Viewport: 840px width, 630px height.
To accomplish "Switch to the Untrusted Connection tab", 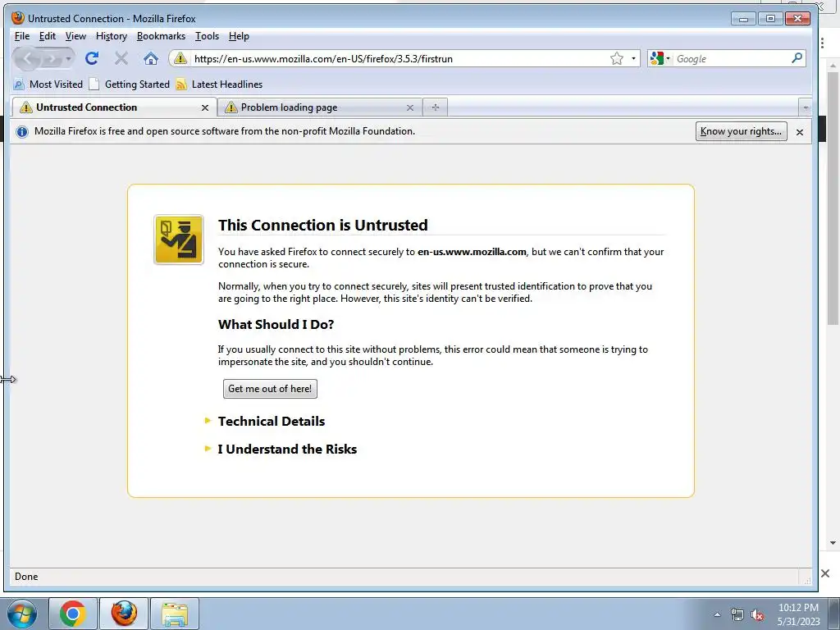I will point(113,107).
